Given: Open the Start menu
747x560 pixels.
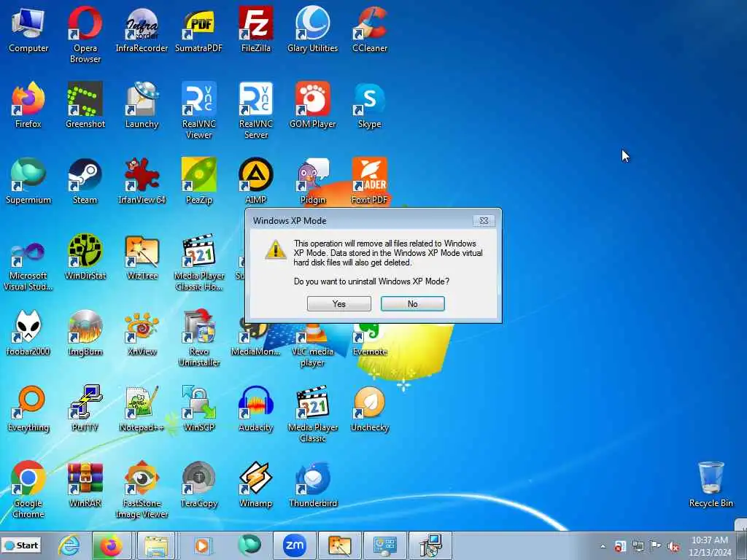Looking at the screenshot, I should [x=22, y=545].
